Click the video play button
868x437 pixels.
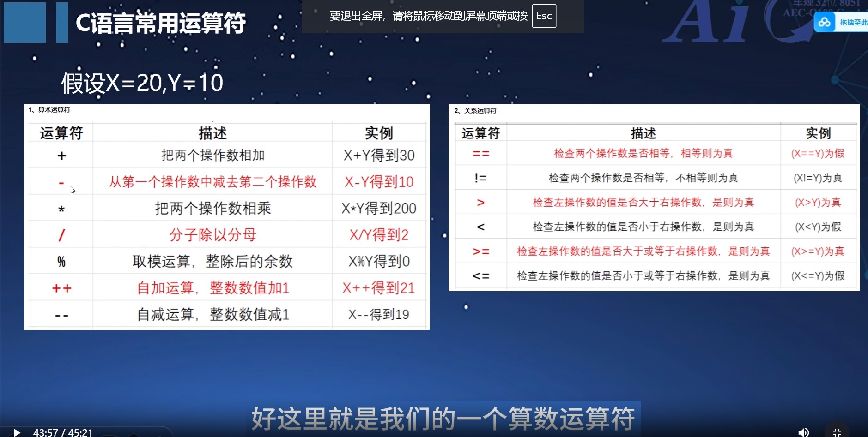pyautogui.click(x=17, y=432)
